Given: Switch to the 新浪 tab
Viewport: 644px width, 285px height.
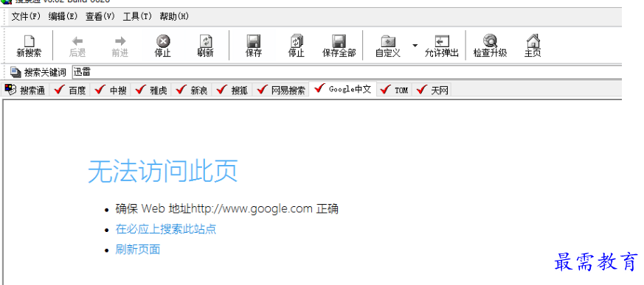Looking at the screenshot, I should 191,90.
